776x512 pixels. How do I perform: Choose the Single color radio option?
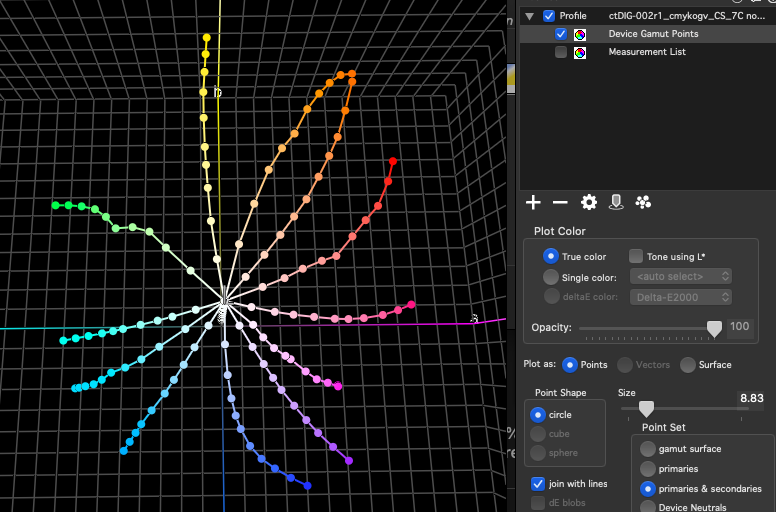[551, 277]
